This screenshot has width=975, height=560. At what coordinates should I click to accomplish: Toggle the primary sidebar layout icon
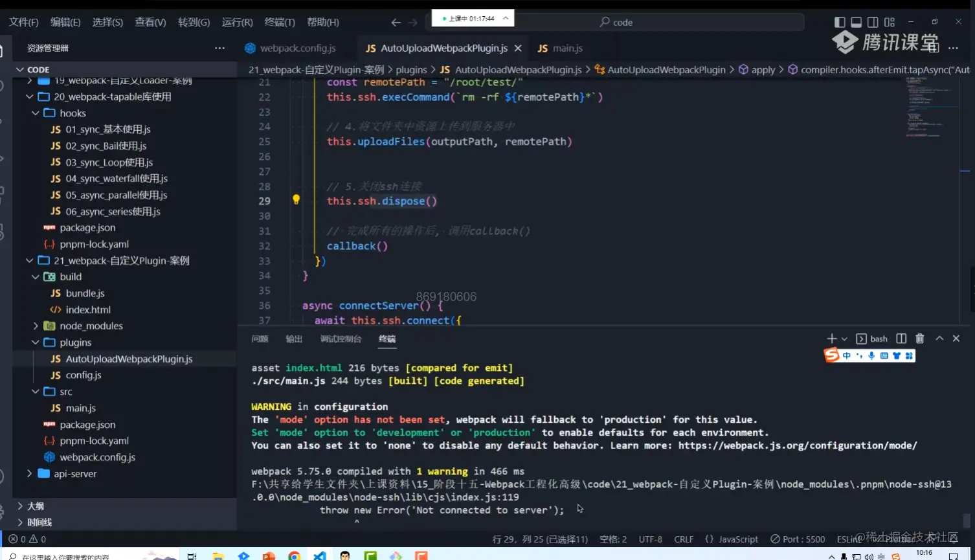840,22
